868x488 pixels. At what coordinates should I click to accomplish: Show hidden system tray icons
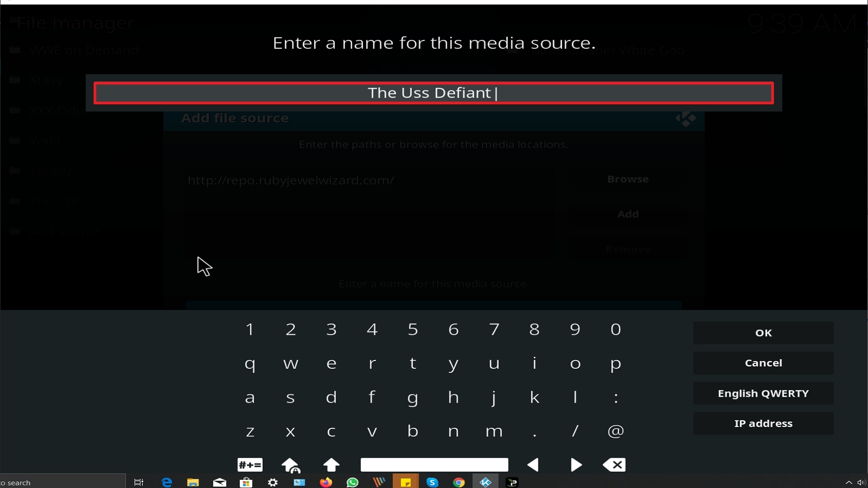point(849,483)
